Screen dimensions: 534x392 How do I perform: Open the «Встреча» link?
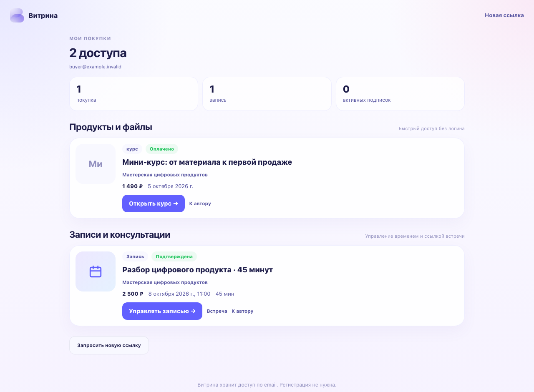(217, 311)
